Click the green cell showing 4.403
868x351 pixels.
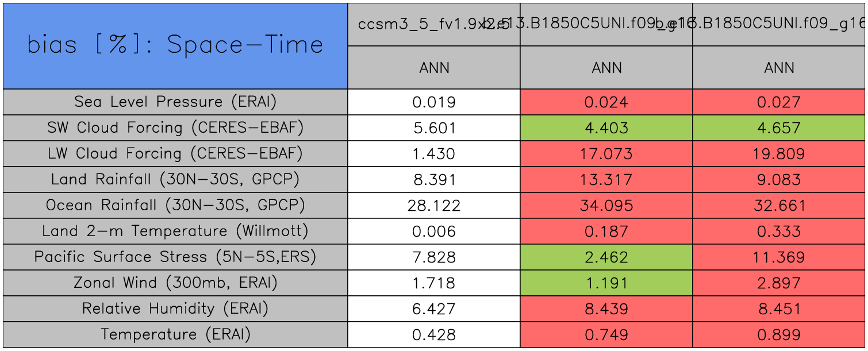(606, 128)
